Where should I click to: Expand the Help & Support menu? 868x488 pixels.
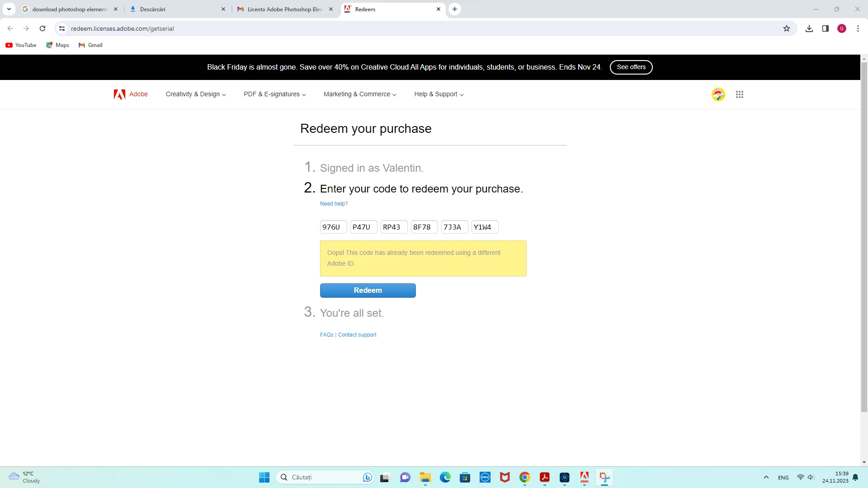(439, 94)
